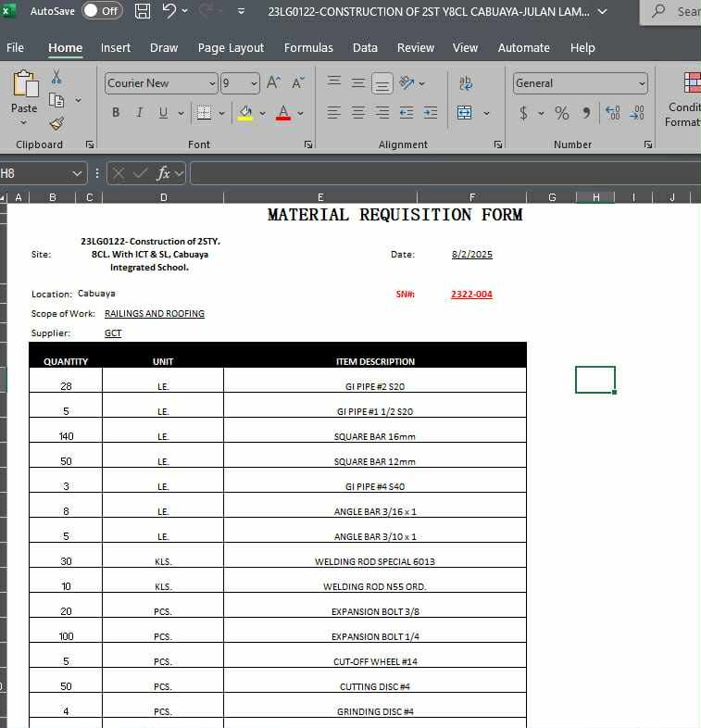Image resolution: width=701 pixels, height=728 pixels.
Task: Click the Increase Indent icon
Action: pos(431,113)
